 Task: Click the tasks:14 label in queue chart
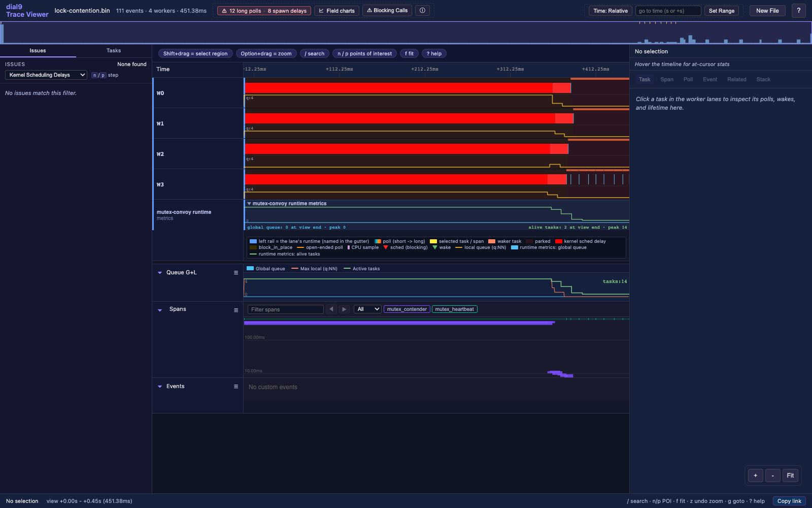(x=615, y=281)
